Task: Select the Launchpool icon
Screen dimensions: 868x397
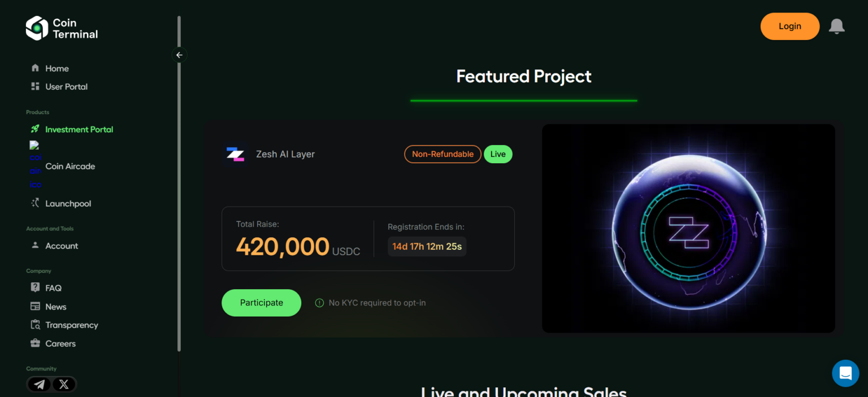Action: [35, 203]
